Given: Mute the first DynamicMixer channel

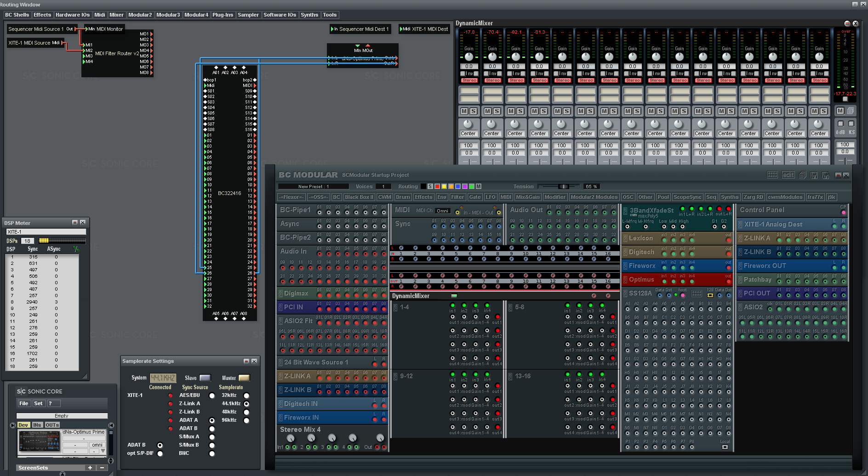Looking at the screenshot, I should [464, 111].
